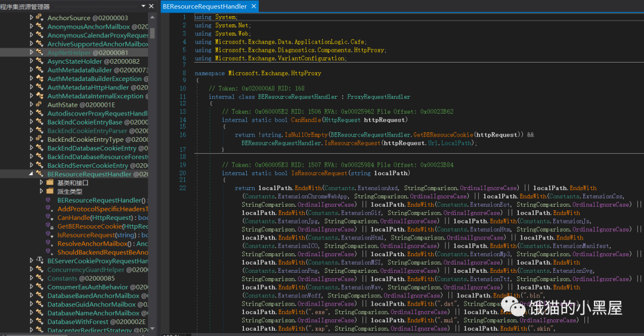Close the assembly explorer panel

tap(152, 6)
